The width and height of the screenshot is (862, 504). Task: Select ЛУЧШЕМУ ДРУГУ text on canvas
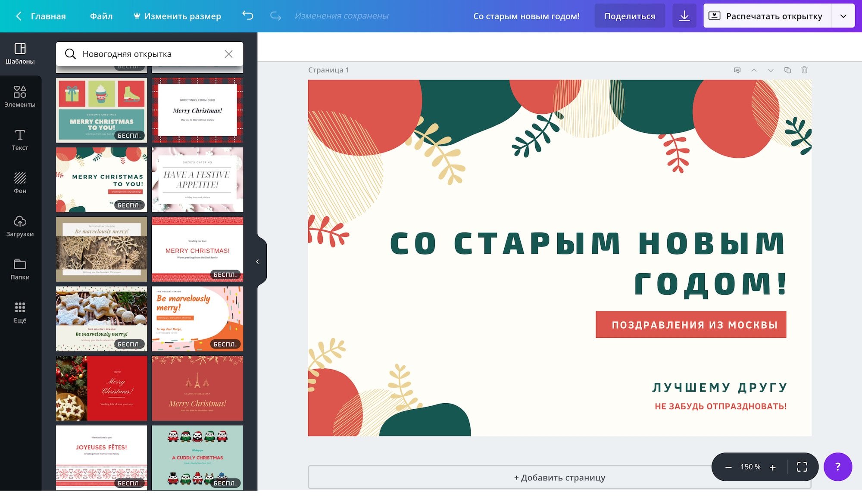point(720,388)
